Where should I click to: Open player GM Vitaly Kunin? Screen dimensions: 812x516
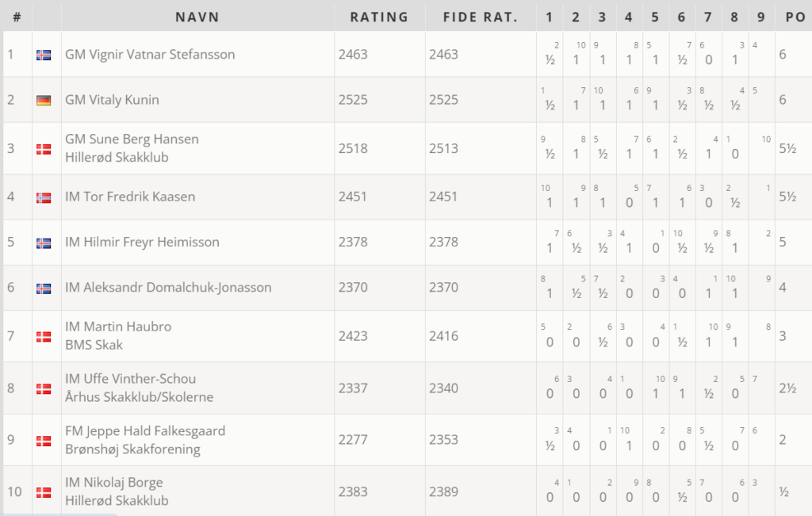pos(112,100)
